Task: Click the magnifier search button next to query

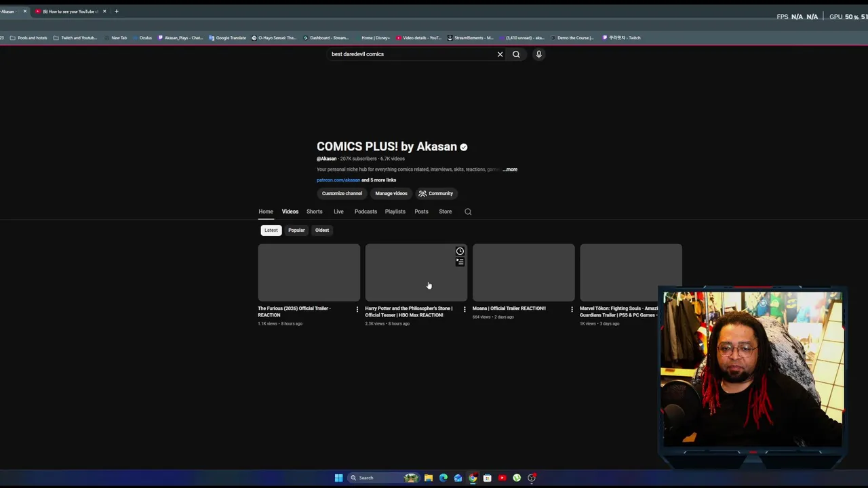Action: tap(516, 54)
